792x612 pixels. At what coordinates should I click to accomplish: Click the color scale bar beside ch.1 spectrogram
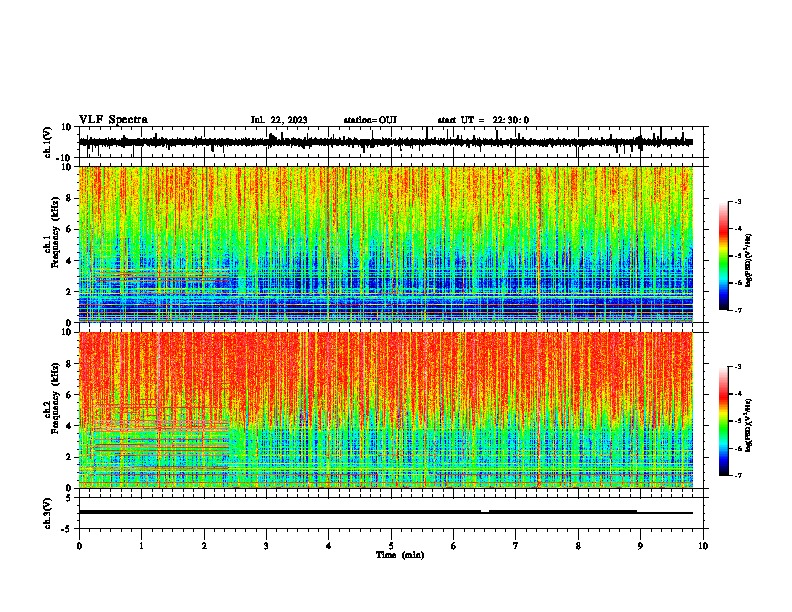point(723,256)
